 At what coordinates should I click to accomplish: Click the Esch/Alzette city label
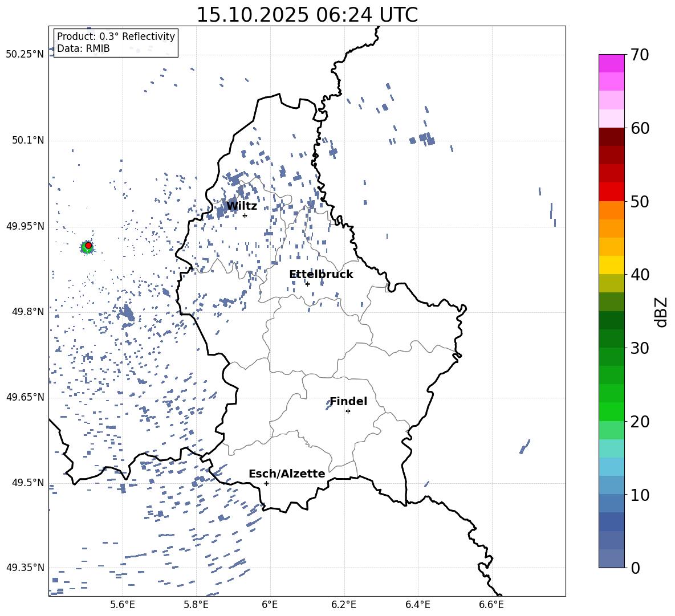click(x=287, y=474)
